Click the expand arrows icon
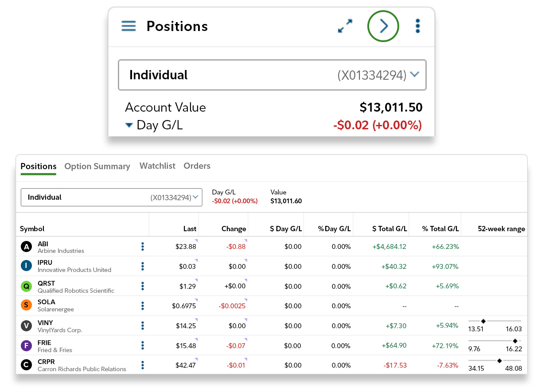The width and height of the screenshot is (545, 392). (345, 26)
